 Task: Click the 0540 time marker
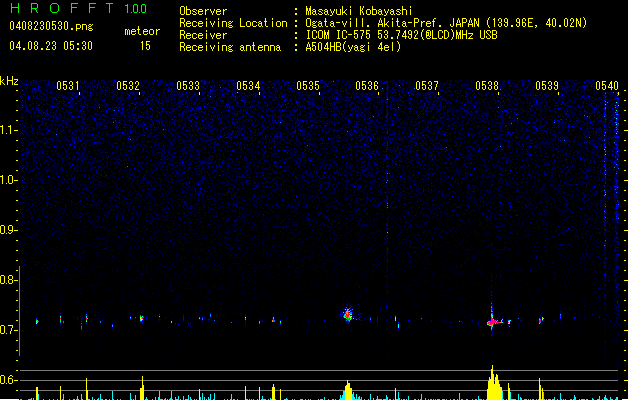pos(607,86)
